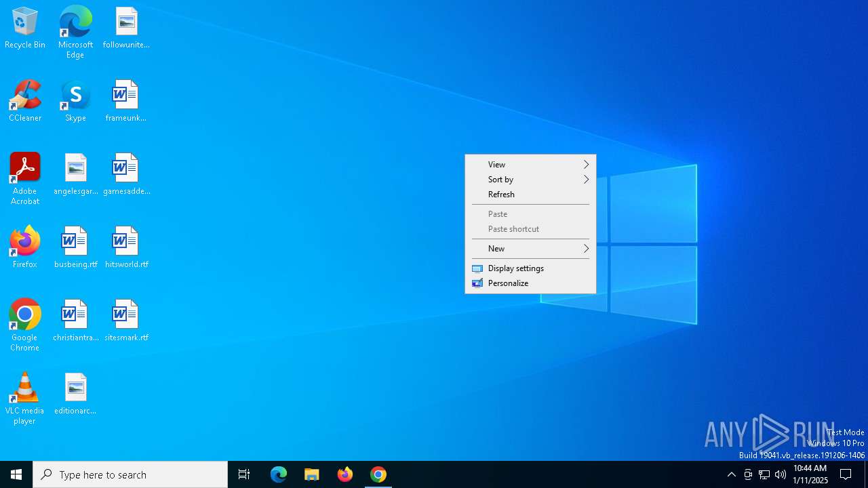The image size is (868, 488).
Task: Open network status tray icon
Action: (764, 474)
